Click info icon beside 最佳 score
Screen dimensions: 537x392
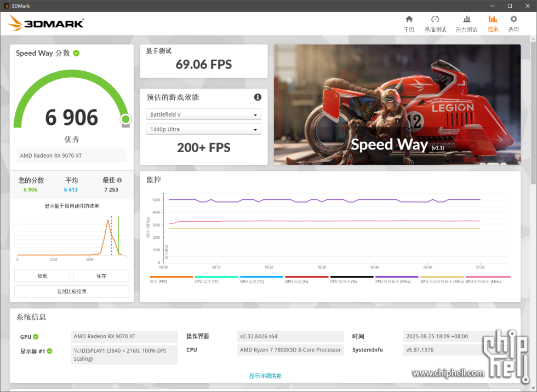tap(119, 180)
